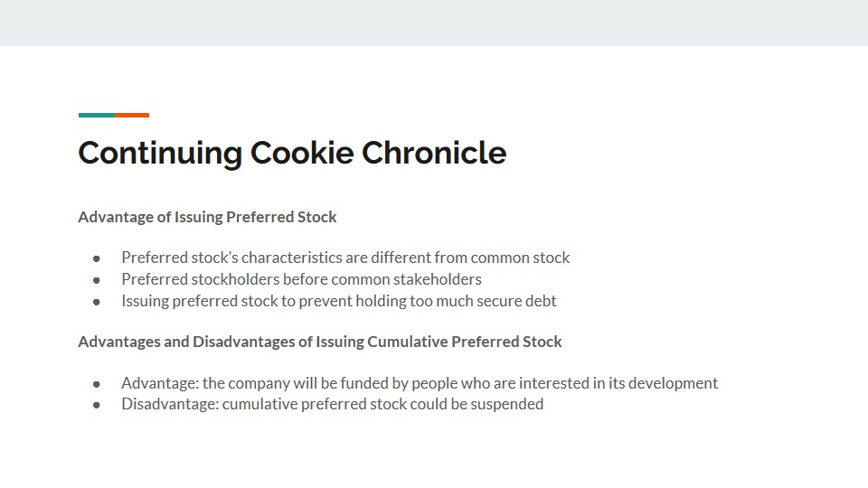868x488 pixels.
Task: Click the word 'Chronicle' in the title
Action: 434,153
